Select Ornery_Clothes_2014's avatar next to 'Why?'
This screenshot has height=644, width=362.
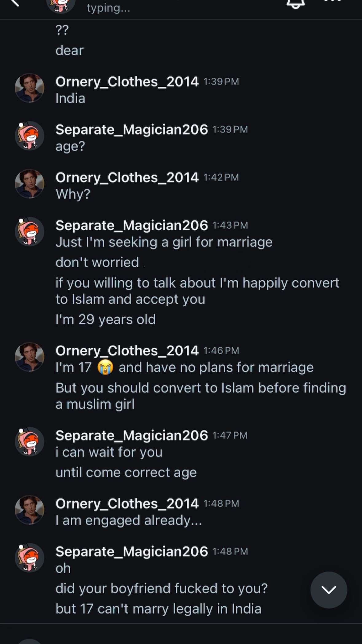click(29, 184)
